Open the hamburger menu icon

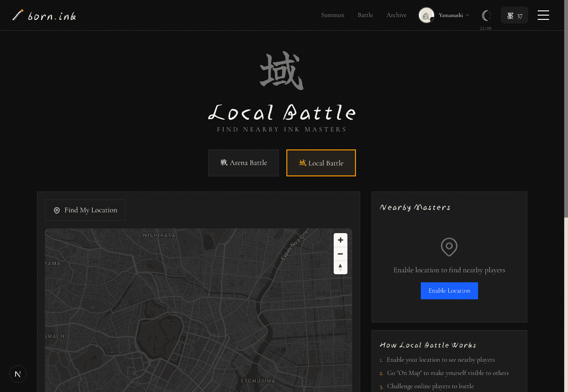[x=543, y=15]
